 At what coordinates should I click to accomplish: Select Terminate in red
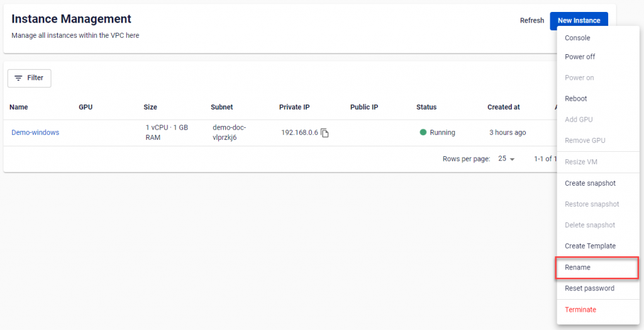click(x=580, y=310)
